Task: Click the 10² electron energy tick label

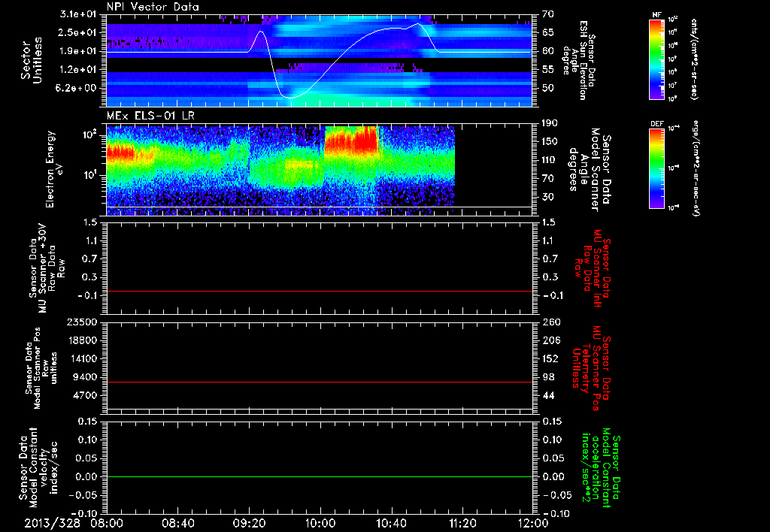Action: click(x=90, y=135)
